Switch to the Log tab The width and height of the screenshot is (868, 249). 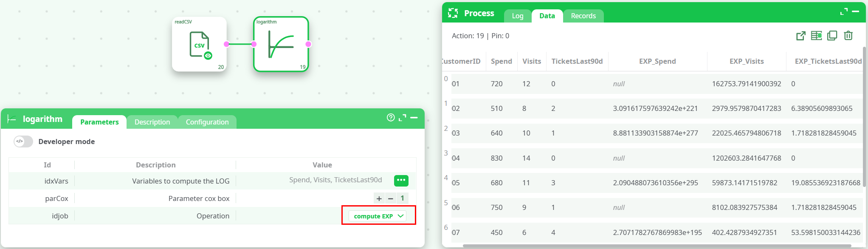click(x=517, y=16)
